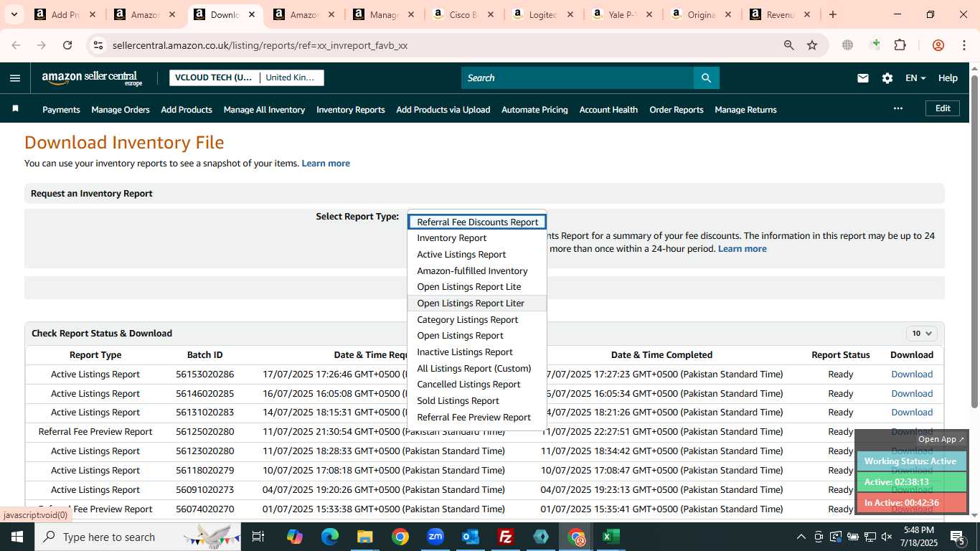Select Open Listings Report Liter option
980x551 pixels.
[477, 303]
